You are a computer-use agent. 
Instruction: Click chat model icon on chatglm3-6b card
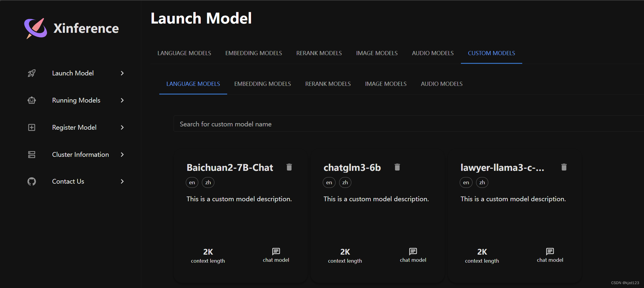pos(413,251)
